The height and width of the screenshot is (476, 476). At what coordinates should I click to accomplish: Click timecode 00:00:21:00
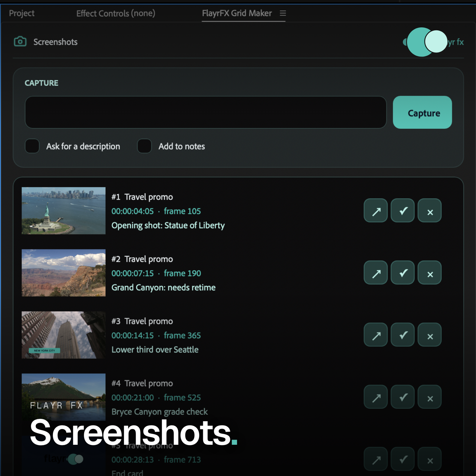click(x=133, y=398)
